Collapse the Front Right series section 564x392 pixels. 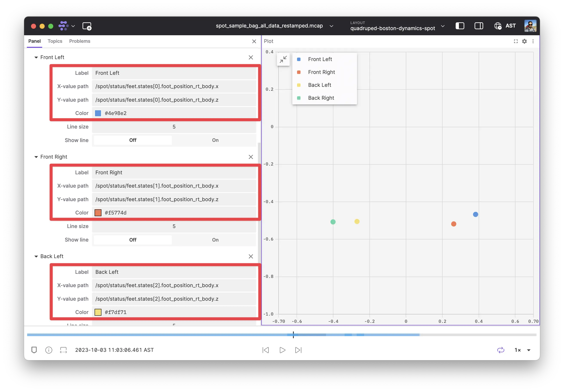point(36,157)
